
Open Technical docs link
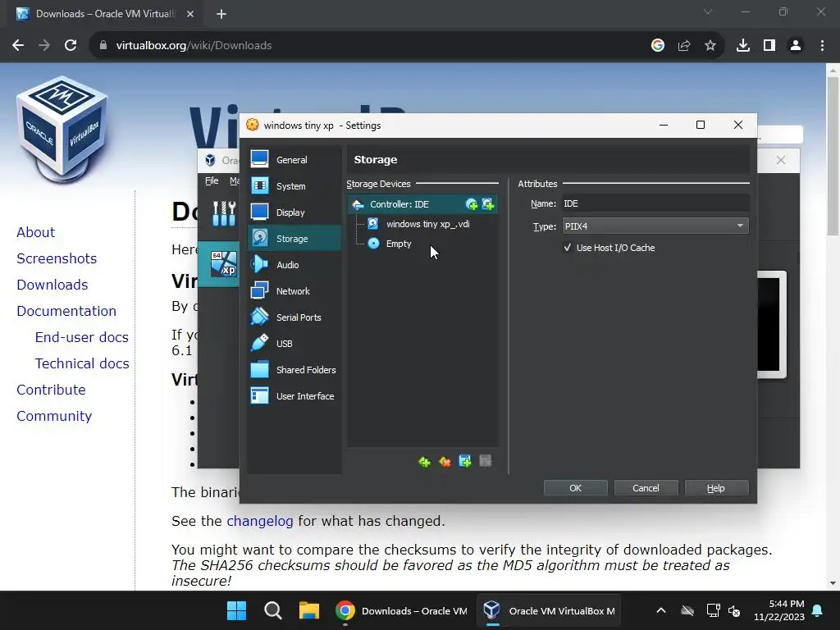point(82,363)
